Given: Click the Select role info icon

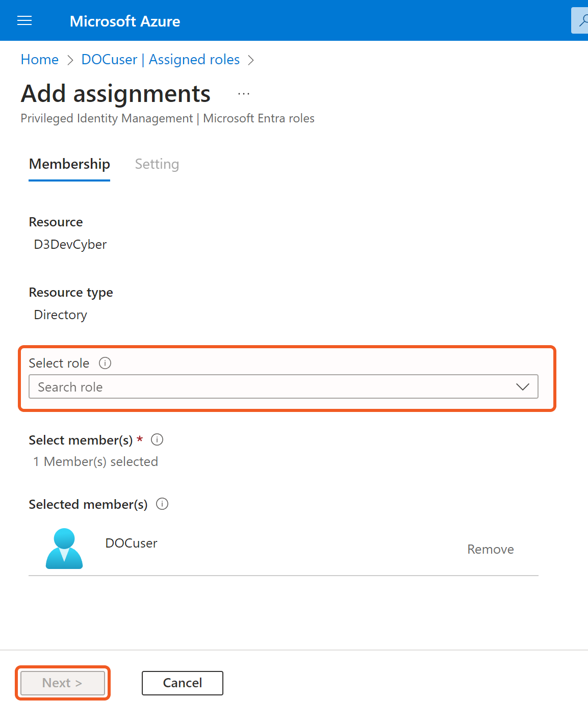Looking at the screenshot, I should (x=105, y=363).
